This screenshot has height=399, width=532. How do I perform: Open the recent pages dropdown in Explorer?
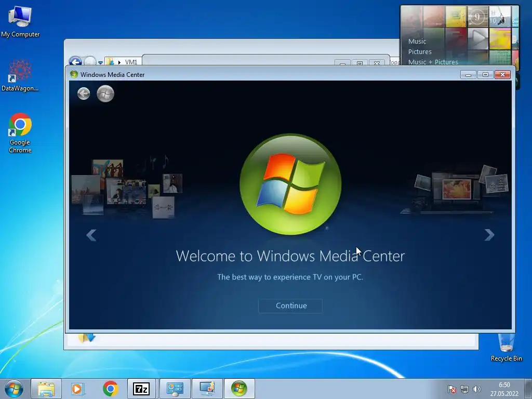100,62
